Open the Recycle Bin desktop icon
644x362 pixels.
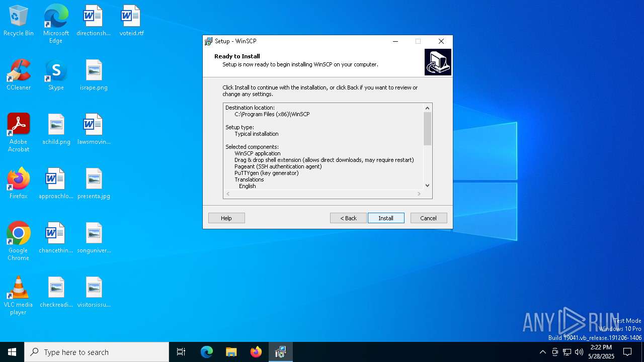[19, 21]
